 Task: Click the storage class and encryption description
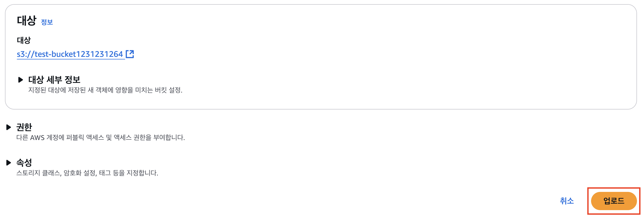[x=87, y=173]
